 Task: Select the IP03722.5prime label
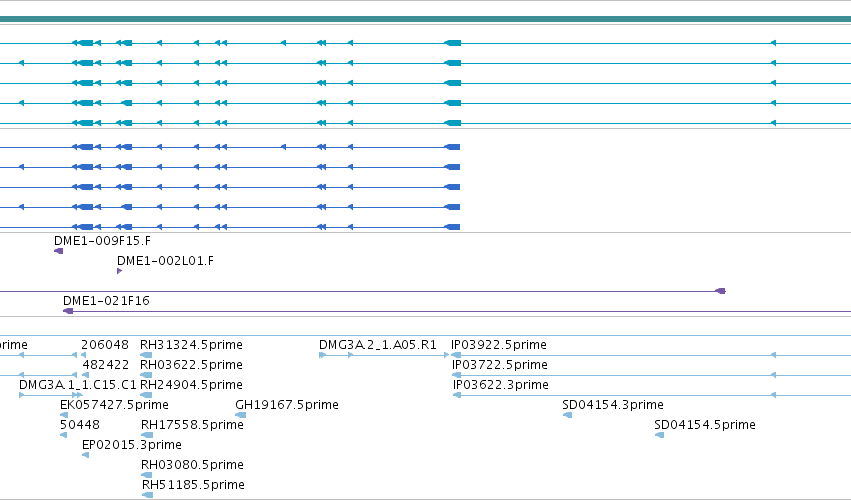pos(500,365)
